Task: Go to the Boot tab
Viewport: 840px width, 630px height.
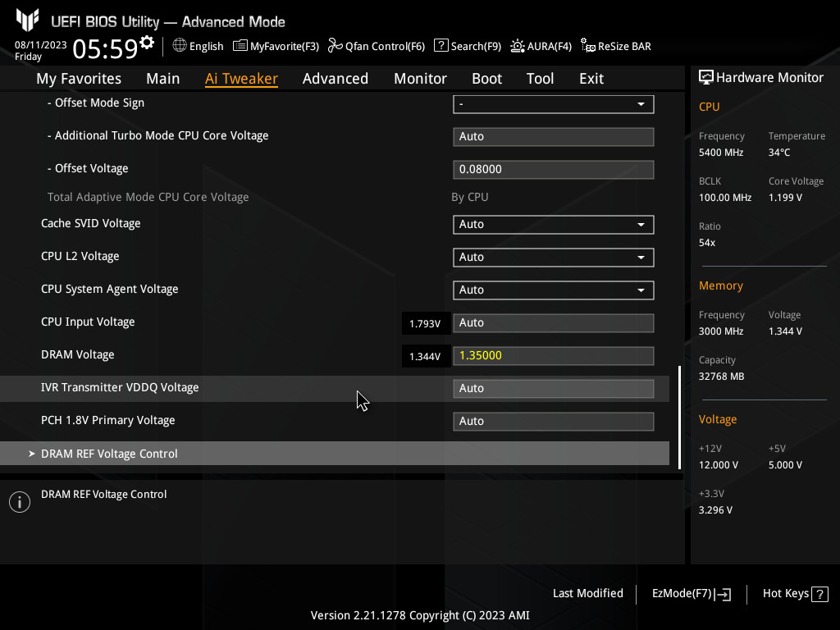Action: pyautogui.click(x=486, y=78)
